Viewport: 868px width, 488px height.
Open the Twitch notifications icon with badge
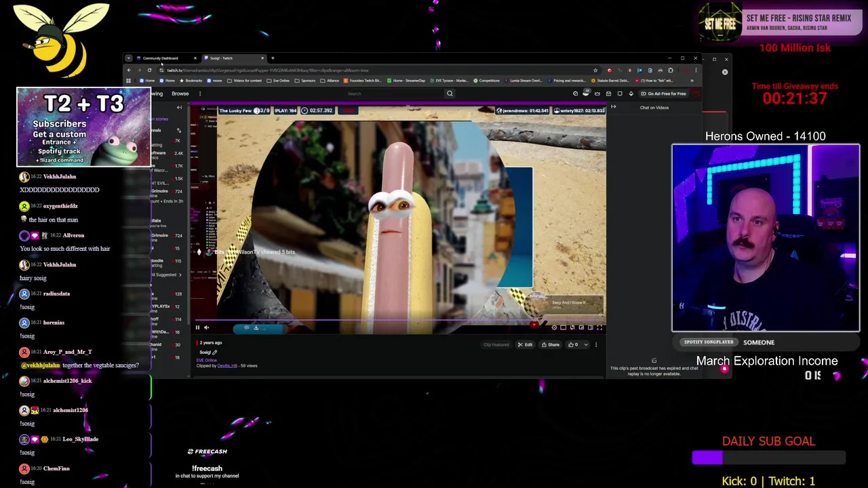point(586,93)
